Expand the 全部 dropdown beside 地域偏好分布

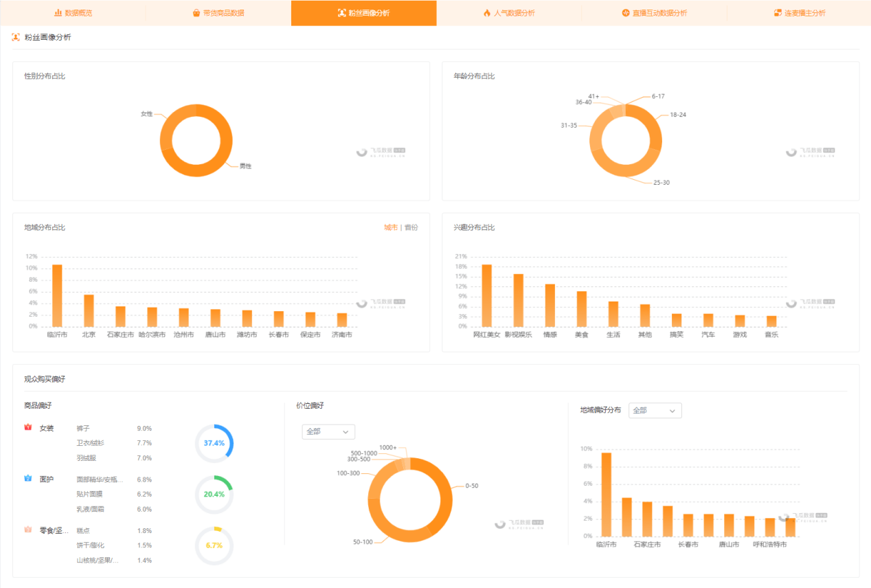point(655,410)
